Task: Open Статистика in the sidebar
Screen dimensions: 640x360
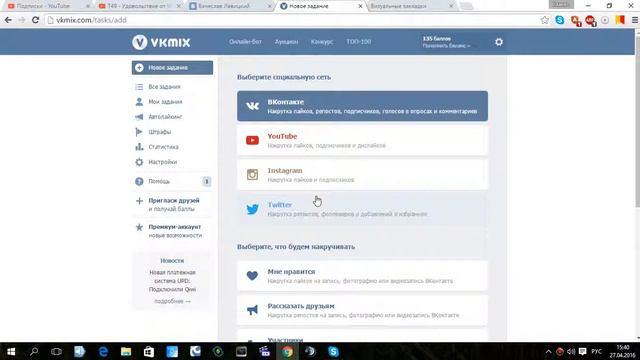Action: 163,147
